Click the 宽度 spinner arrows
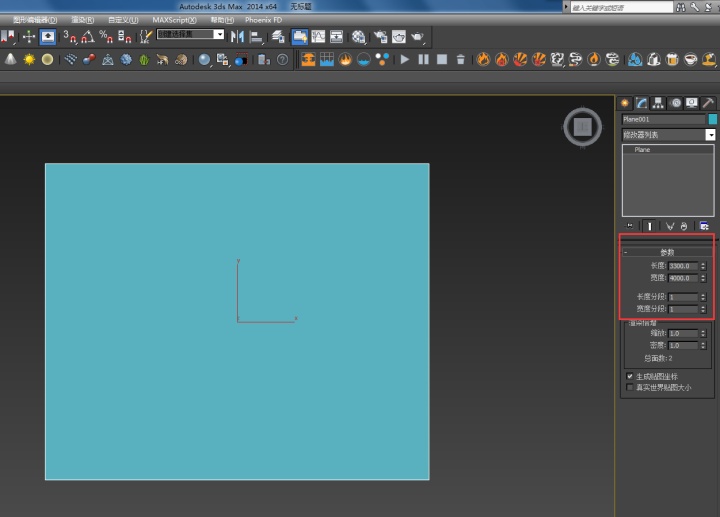 tap(703, 278)
